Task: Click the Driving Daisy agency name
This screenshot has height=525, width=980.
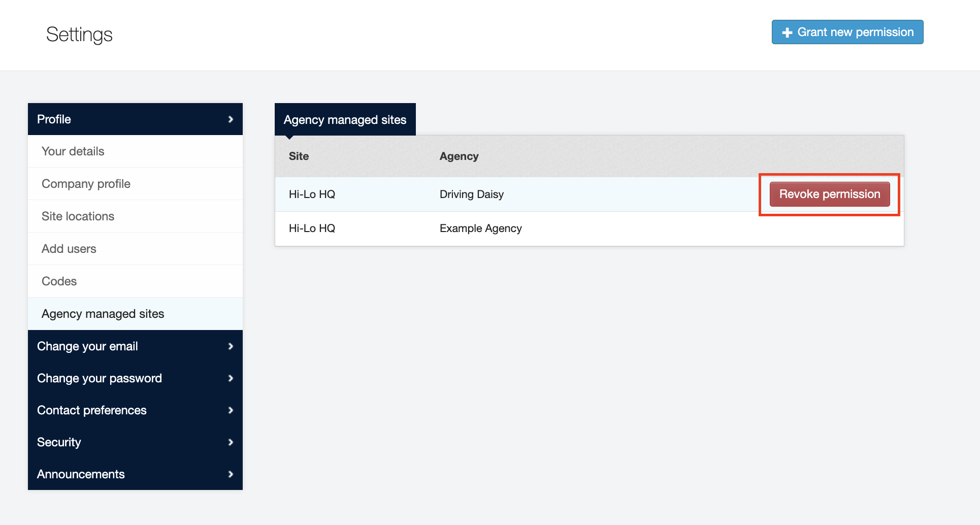Action: (471, 194)
